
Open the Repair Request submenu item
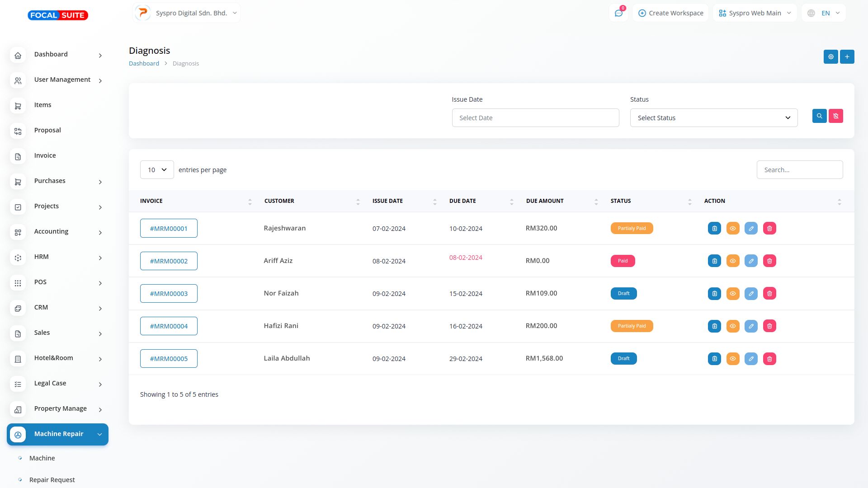tap(52, 480)
